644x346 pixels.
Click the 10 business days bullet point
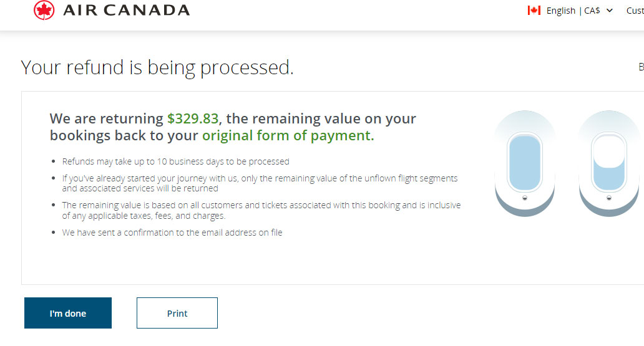(175, 161)
